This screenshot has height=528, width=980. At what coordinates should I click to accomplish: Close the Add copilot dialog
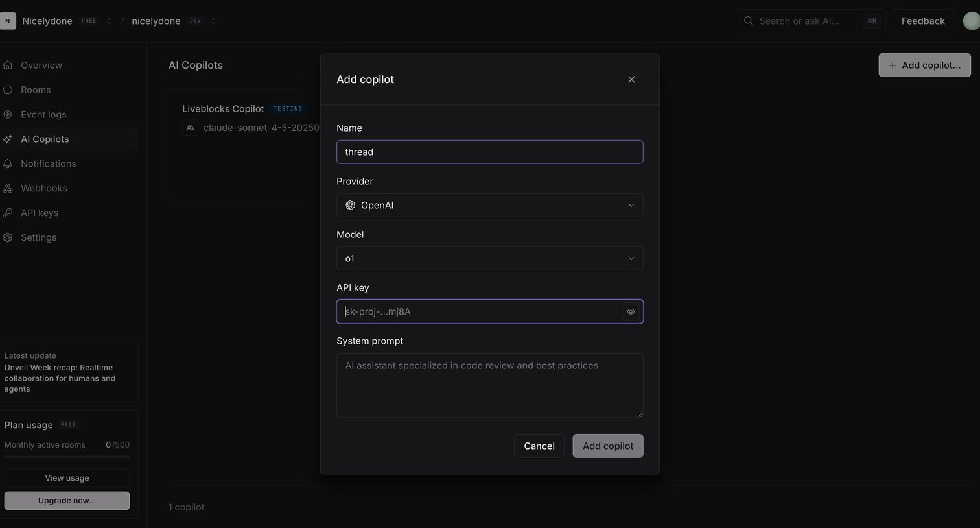point(631,79)
